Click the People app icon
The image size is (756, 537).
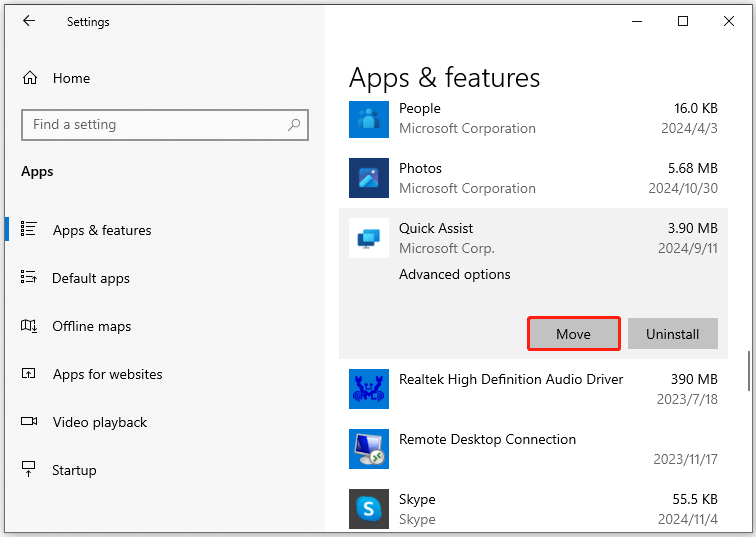tap(368, 119)
